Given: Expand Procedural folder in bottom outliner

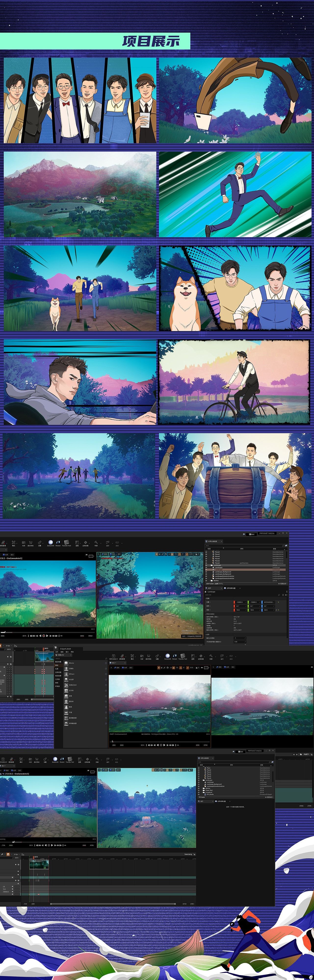Looking at the screenshot, I should [202, 792].
